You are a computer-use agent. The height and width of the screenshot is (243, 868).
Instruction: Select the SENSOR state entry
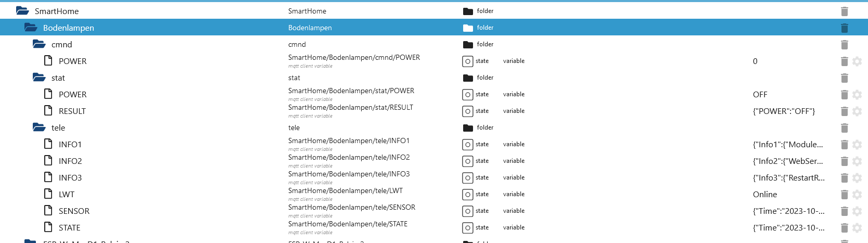tap(74, 211)
